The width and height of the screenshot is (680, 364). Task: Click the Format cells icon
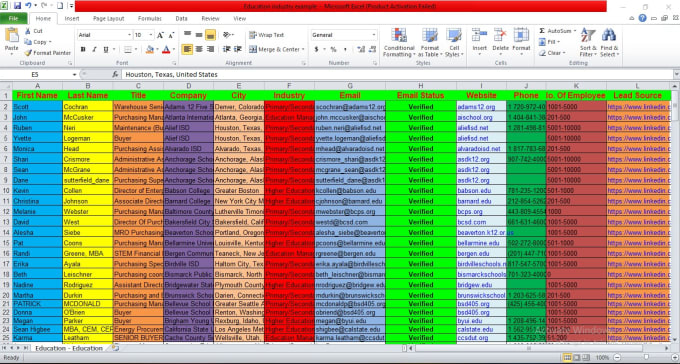coord(521,36)
